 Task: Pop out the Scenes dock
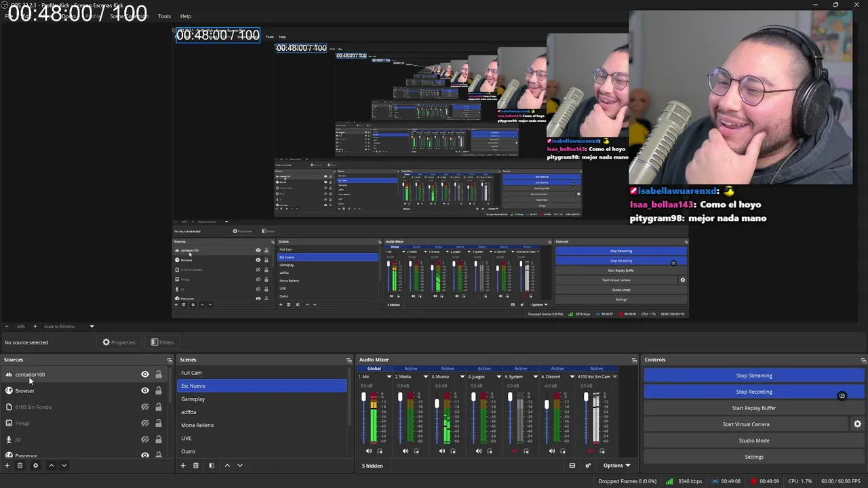(x=349, y=360)
